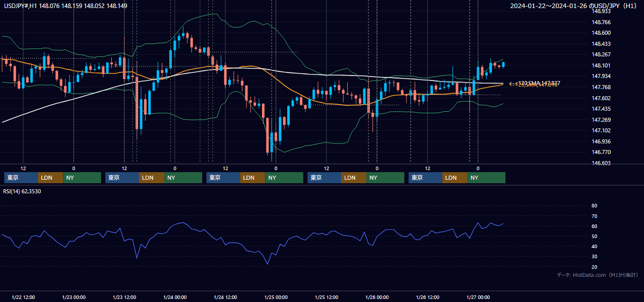The width and height of the screenshot is (644, 302).
Task: Click the 146.603 price level label
Action: 601,163
